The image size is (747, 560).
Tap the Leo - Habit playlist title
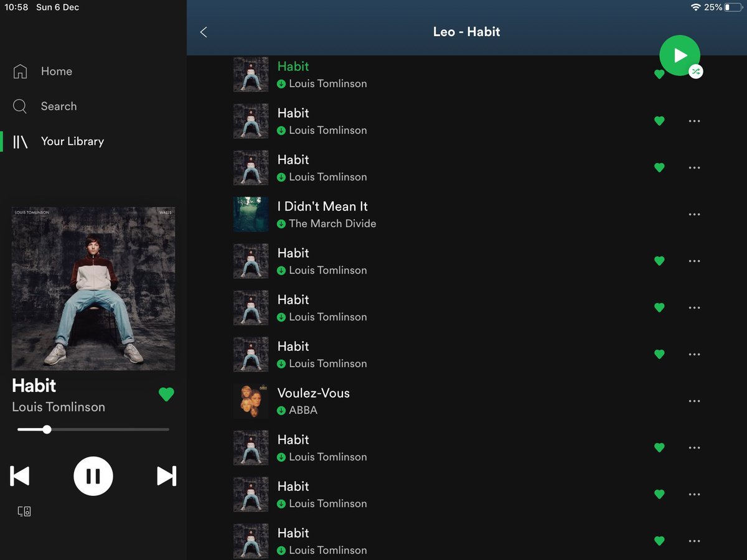pyautogui.click(x=466, y=32)
